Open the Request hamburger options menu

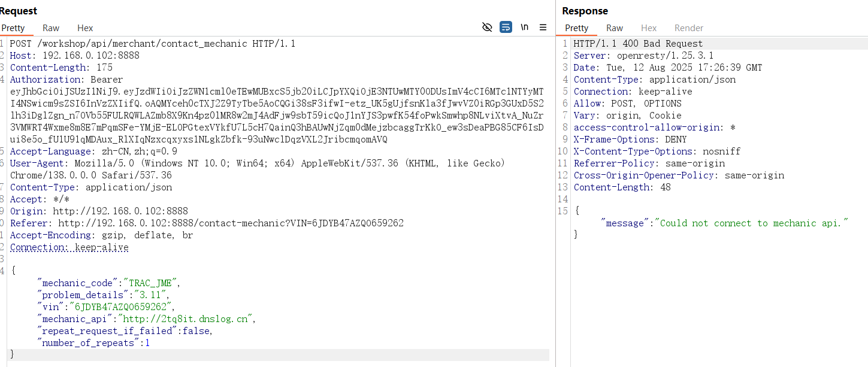pos(543,27)
